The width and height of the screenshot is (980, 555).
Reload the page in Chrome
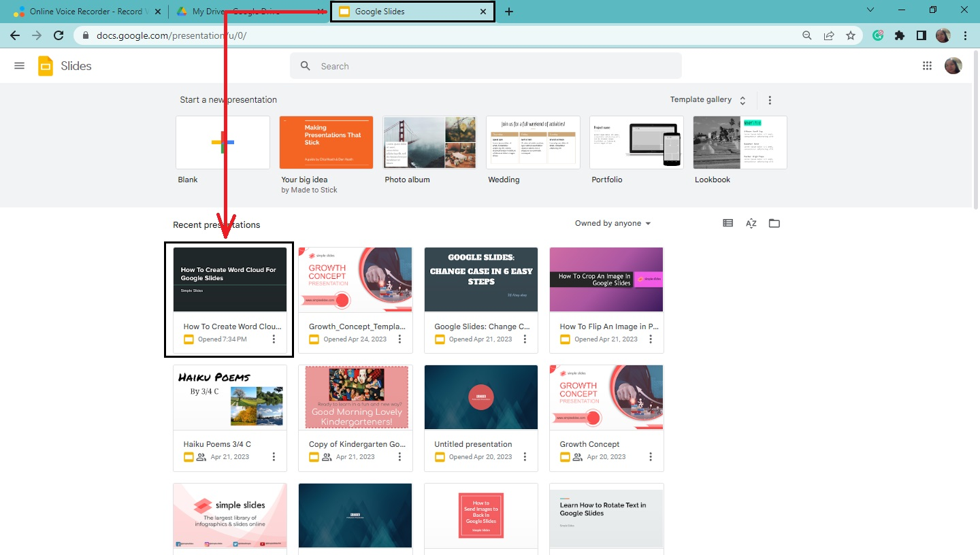[59, 35]
